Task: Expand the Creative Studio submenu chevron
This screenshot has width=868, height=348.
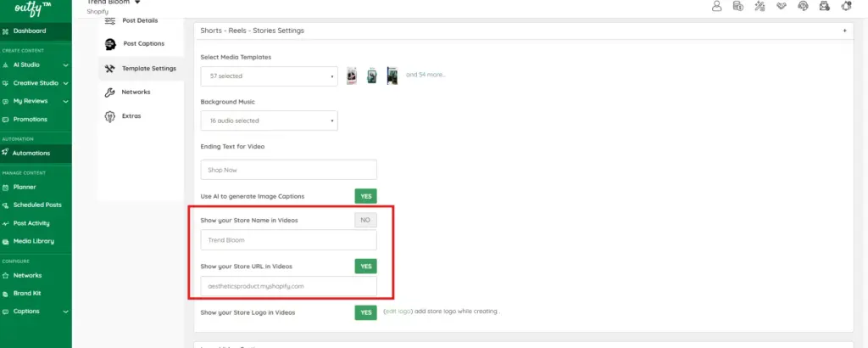Action: pos(66,84)
